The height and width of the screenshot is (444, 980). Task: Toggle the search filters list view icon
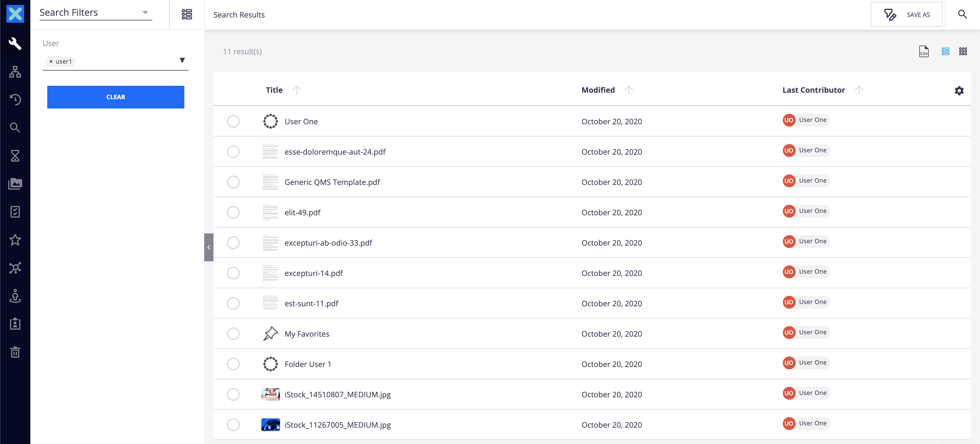click(187, 15)
